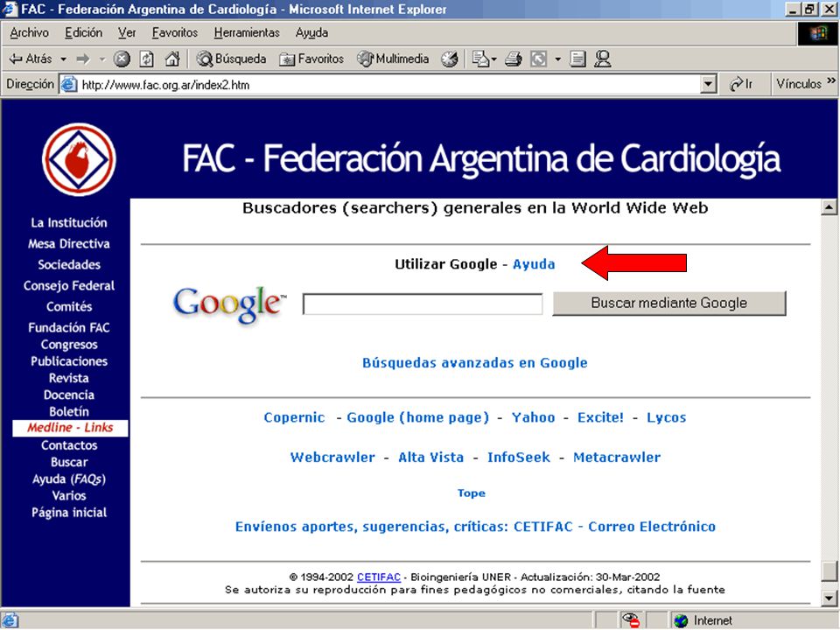Open the Favoritos menu

tap(175, 32)
